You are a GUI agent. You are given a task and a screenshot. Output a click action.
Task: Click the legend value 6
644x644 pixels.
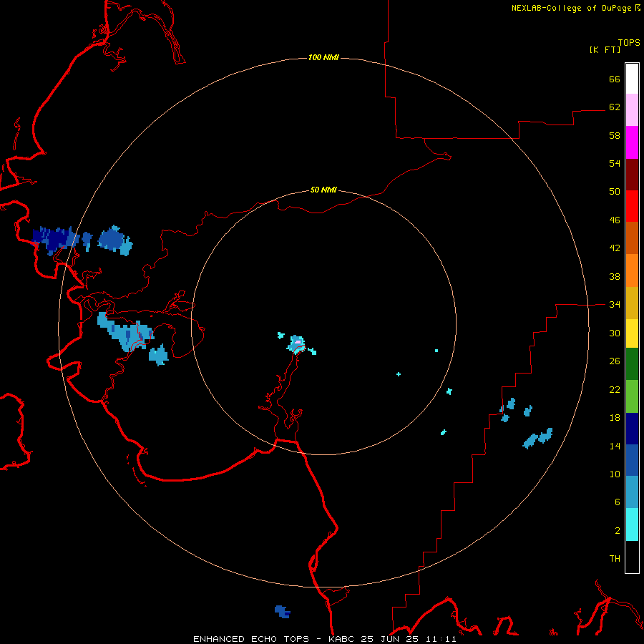(618, 502)
